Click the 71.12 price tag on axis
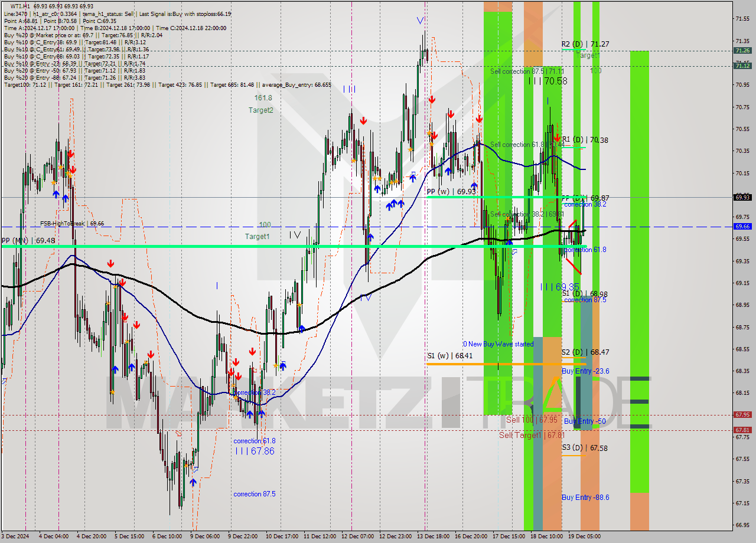This screenshot has width=756, height=543. tap(742, 66)
